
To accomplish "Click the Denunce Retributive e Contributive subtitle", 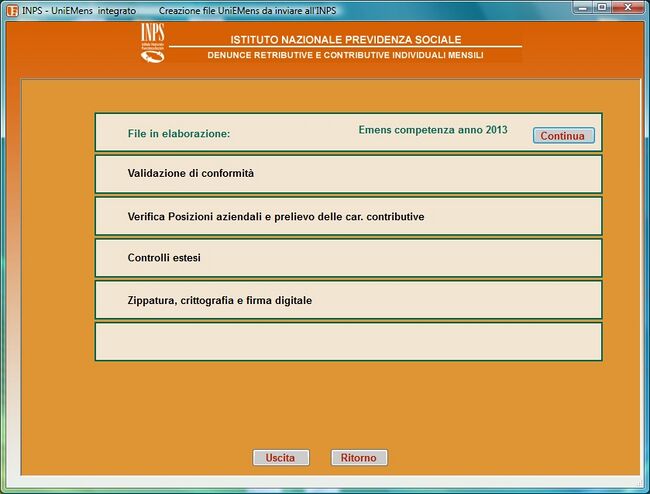I will click(x=345, y=56).
